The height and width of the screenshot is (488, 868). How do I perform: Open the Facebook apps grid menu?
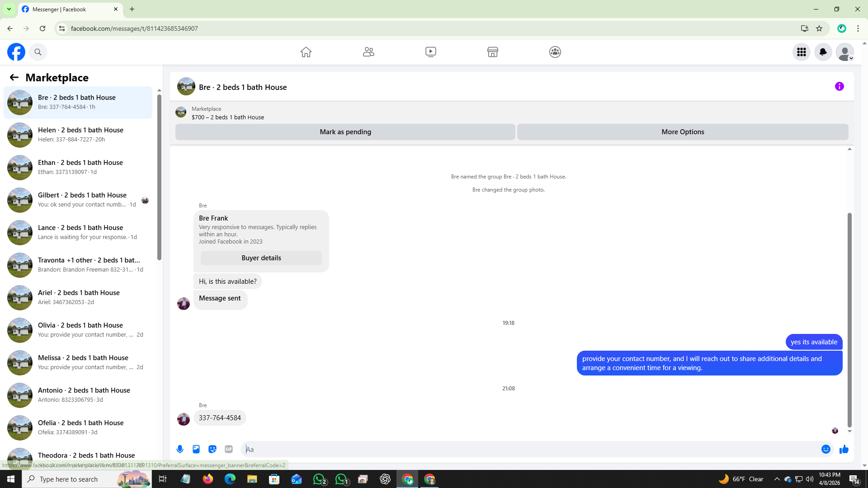802,52
